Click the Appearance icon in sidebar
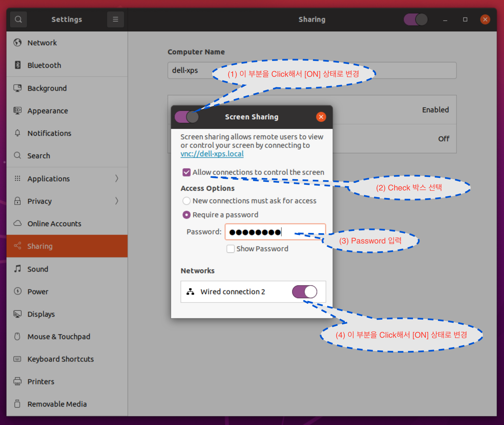 [17, 110]
